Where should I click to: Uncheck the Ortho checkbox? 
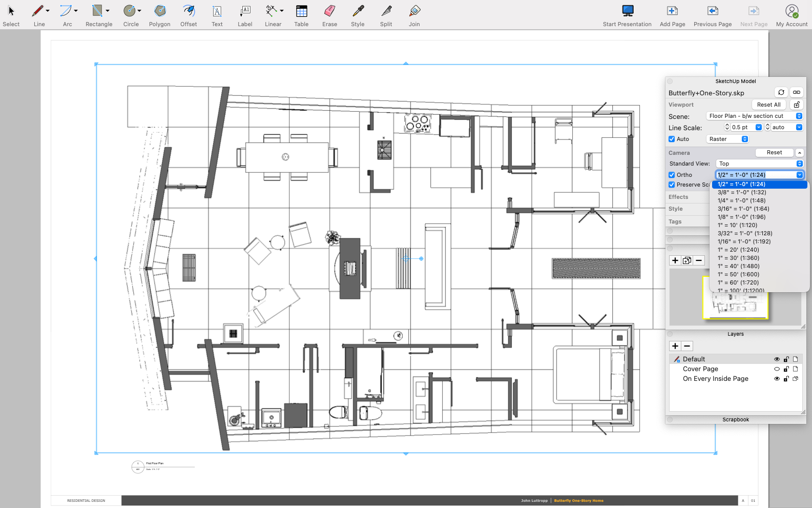click(672, 175)
